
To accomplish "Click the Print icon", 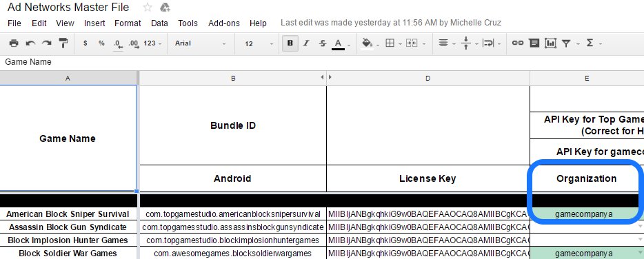I will pos(14,43).
